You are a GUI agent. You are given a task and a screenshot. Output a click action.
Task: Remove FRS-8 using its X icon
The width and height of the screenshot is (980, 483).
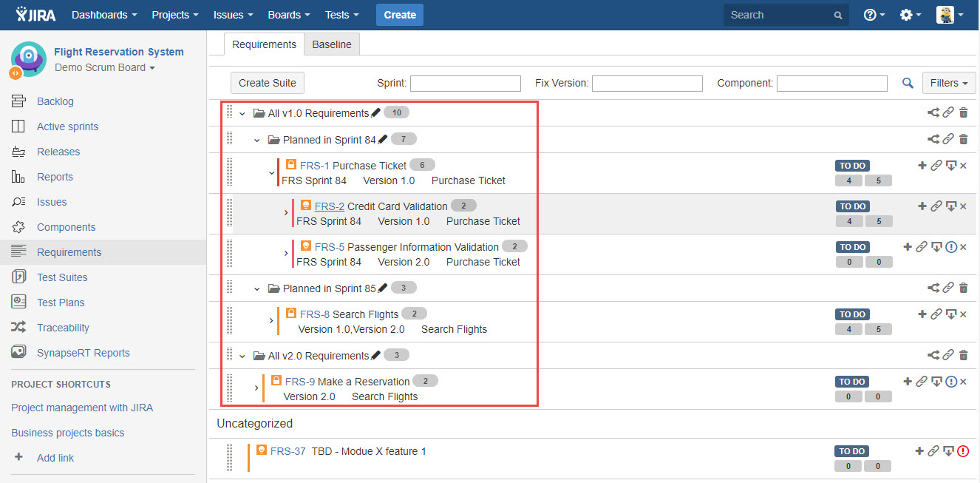point(963,314)
